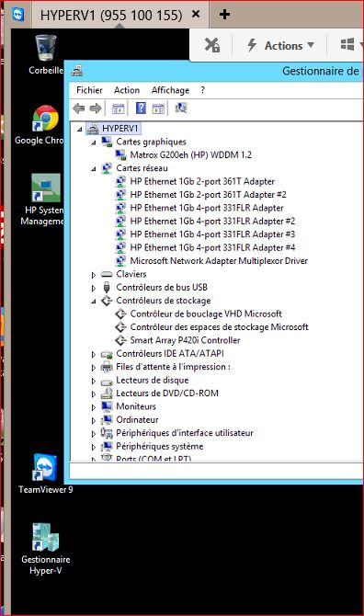The height and width of the screenshot is (616, 364).
Task: Click the Périphériques système category icon
Action: [x=107, y=446]
